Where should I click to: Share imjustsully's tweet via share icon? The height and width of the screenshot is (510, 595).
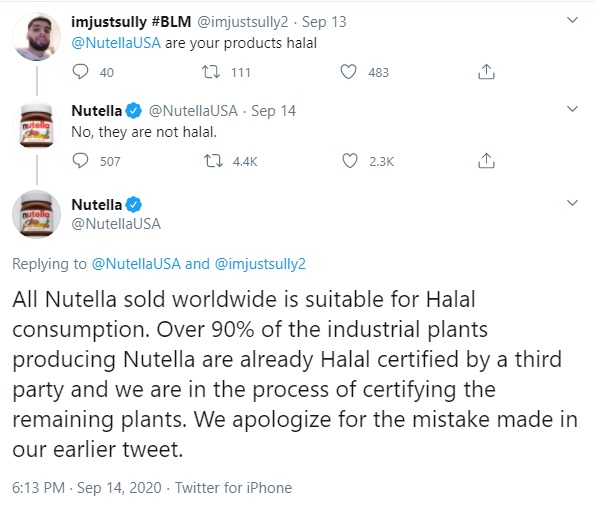[x=486, y=71]
